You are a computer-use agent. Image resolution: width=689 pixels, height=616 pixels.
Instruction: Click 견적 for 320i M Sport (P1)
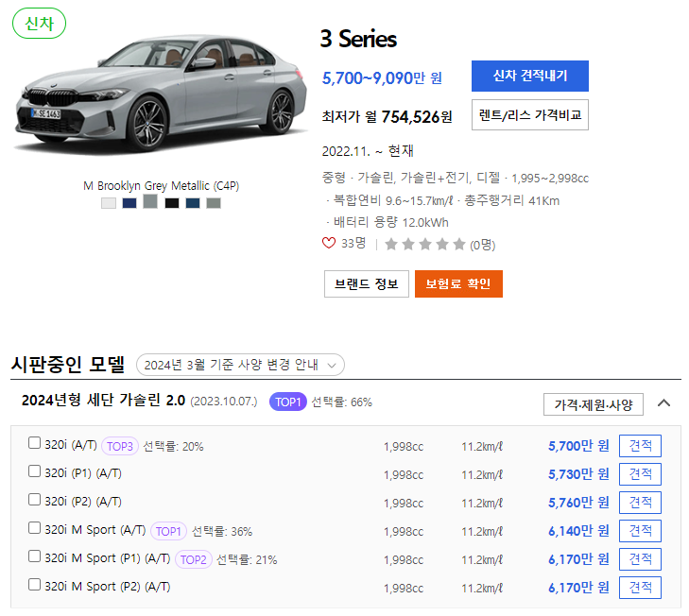click(640, 559)
